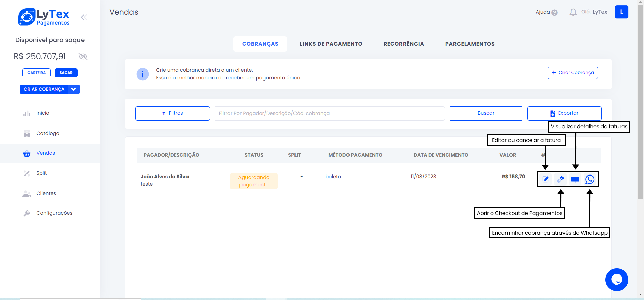Click the SACAR button
Screen dimensions: 644x300
(x=66, y=73)
